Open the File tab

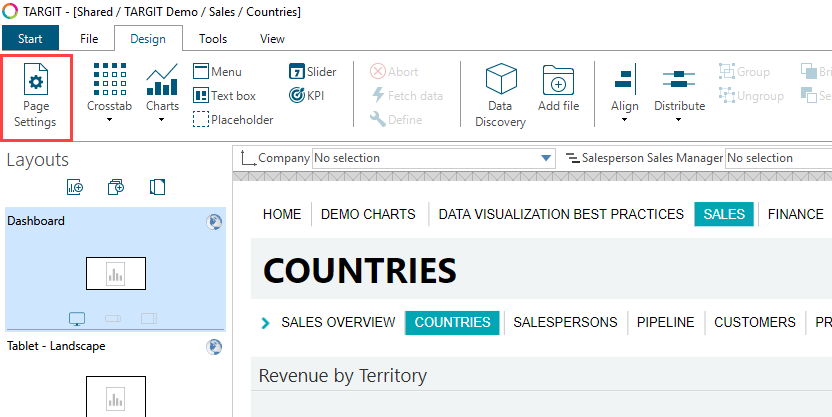click(x=89, y=39)
